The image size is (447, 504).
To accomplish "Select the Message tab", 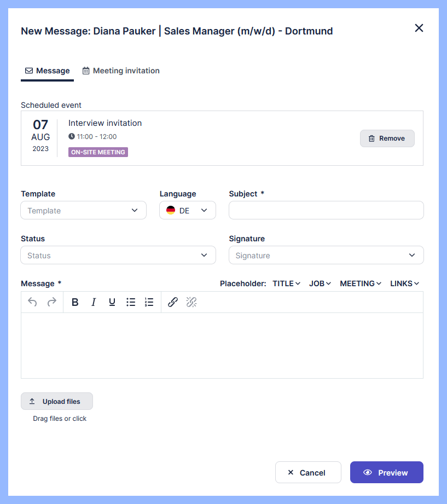I will coord(48,71).
